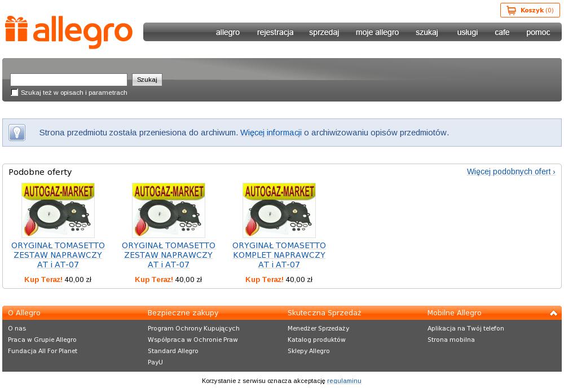The height and width of the screenshot is (392, 564).
Task: Click Standard Allegro footer link
Action: (x=173, y=351)
